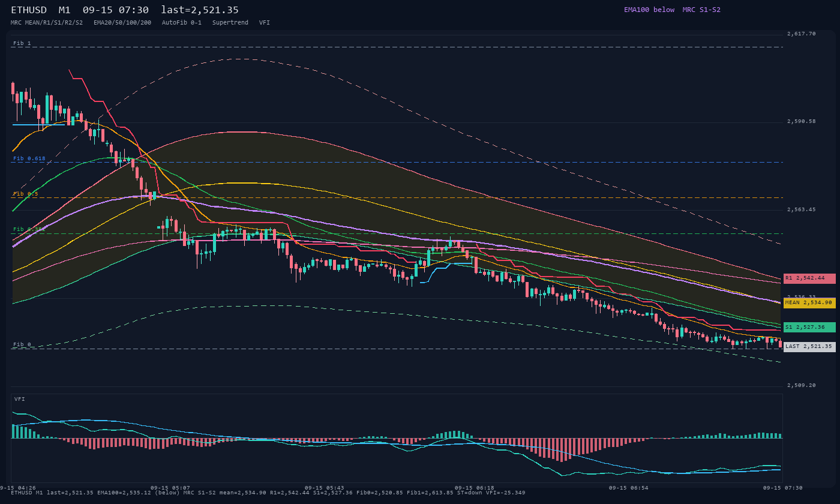840x504 pixels.
Task: Click the VFI indicator panel title
Action: 20,399
